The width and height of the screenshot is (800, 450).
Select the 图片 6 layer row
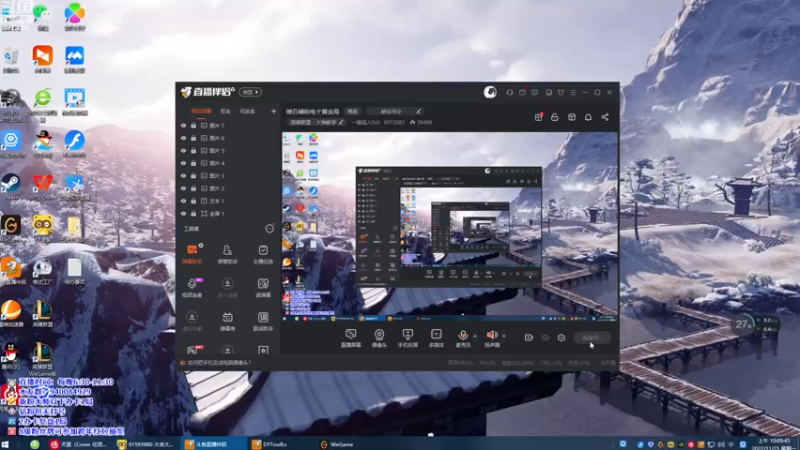tap(229, 138)
